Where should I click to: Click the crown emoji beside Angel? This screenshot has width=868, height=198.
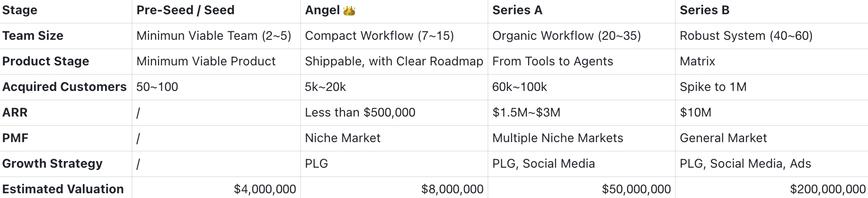[349, 10]
